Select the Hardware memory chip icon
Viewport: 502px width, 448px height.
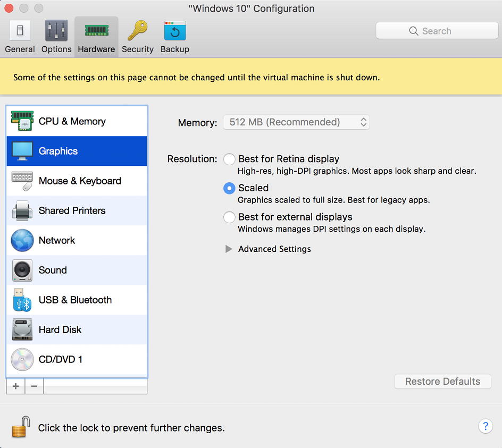(96, 31)
